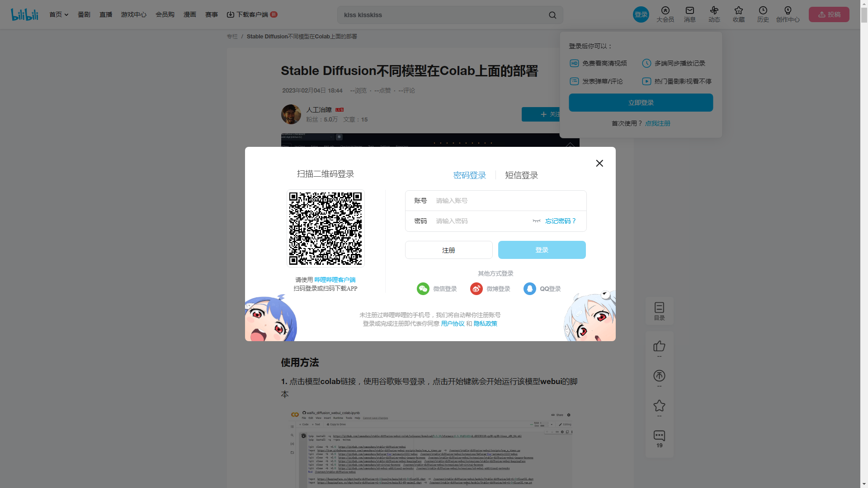Click the round 登录 avatar button
Screen dimensions: 868x488
[641, 14]
